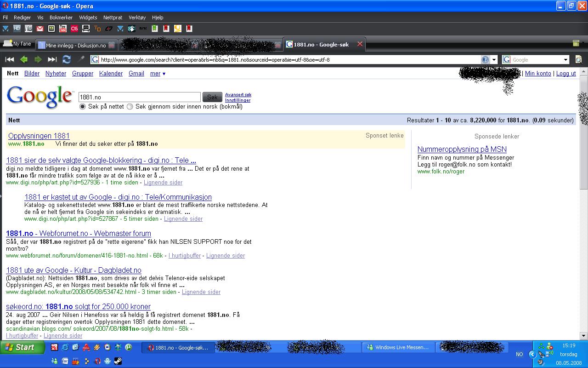Screen dimensions: 588x368
Task: Reload the page with refresh icon
Action: pyautogui.click(x=67, y=59)
